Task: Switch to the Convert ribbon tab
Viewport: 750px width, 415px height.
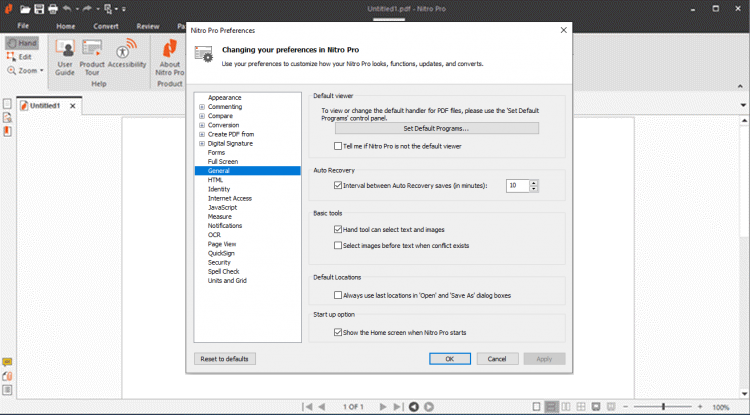Action: pyautogui.click(x=106, y=26)
